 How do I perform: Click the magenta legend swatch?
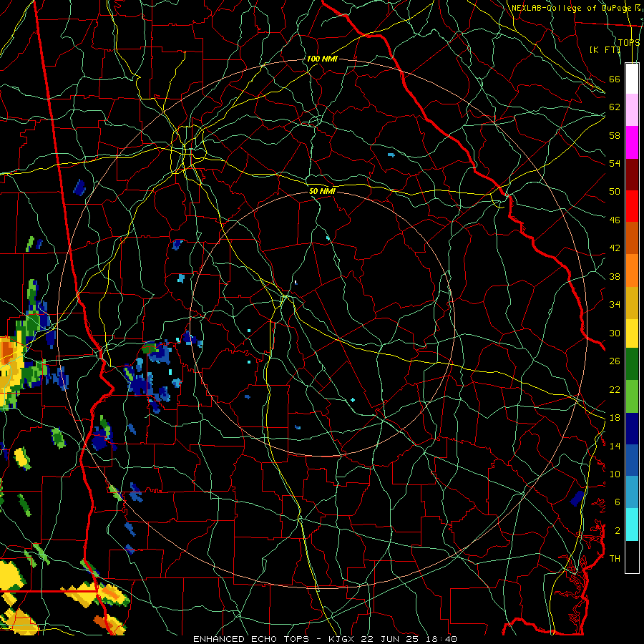(632, 142)
